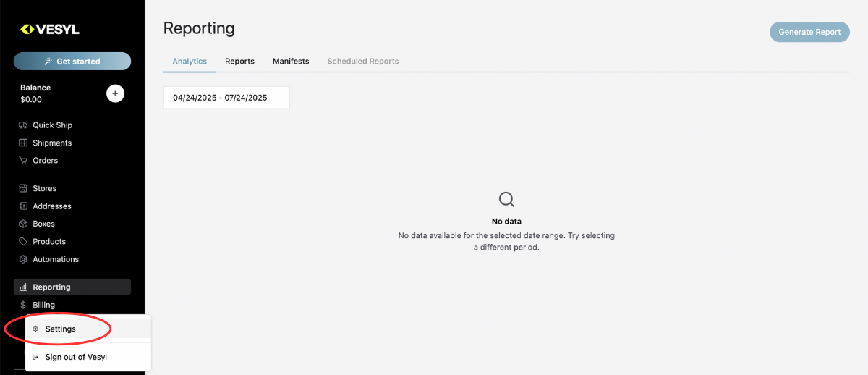Click the Addresses book icon
The height and width of the screenshot is (375, 868).
(23, 206)
